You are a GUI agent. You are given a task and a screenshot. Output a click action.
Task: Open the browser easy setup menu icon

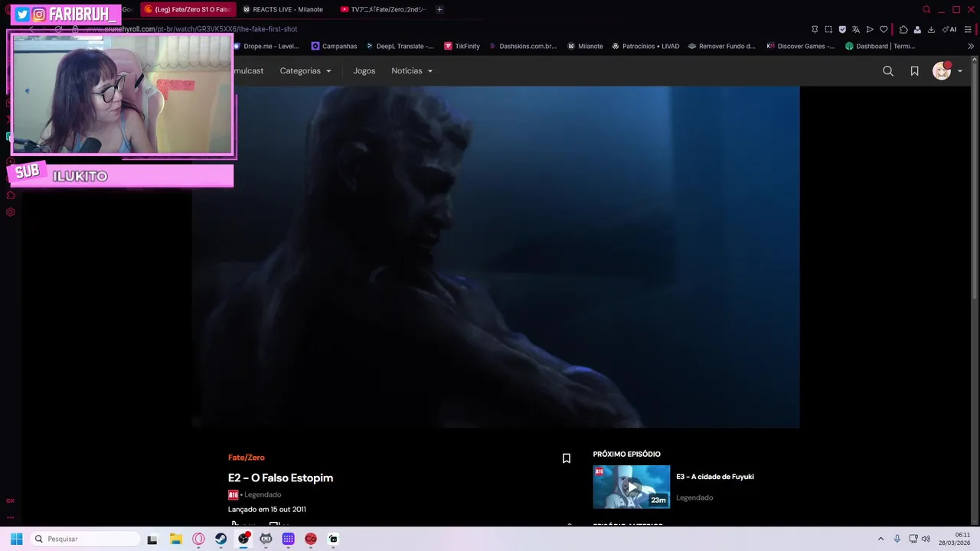[969, 29]
